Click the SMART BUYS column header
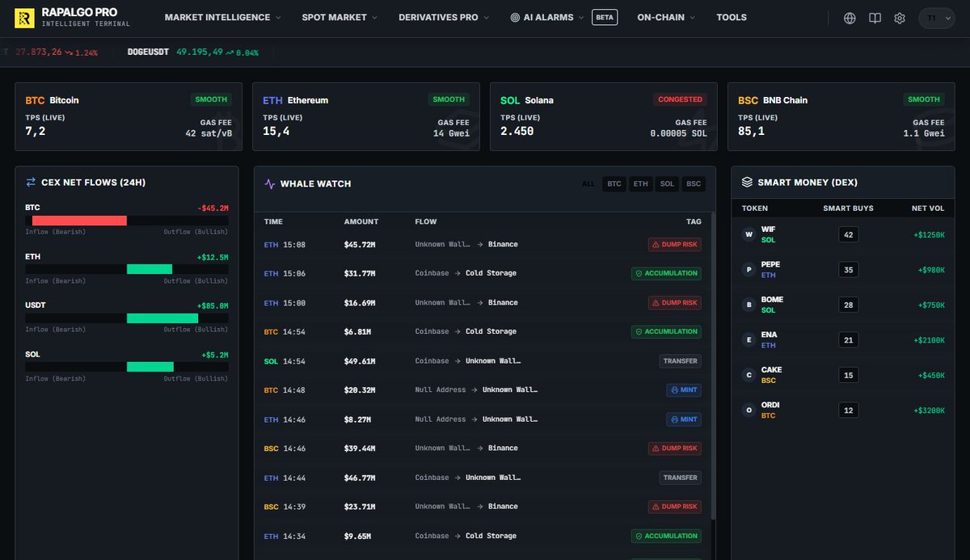The height and width of the screenshot is (560, 970). point(848,208)
